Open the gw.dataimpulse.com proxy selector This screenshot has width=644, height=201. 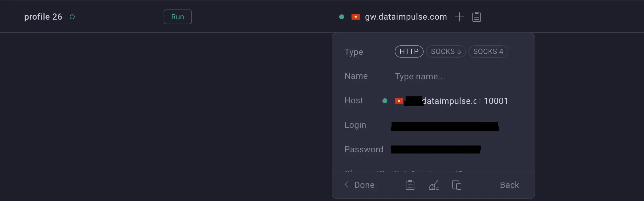406,17
